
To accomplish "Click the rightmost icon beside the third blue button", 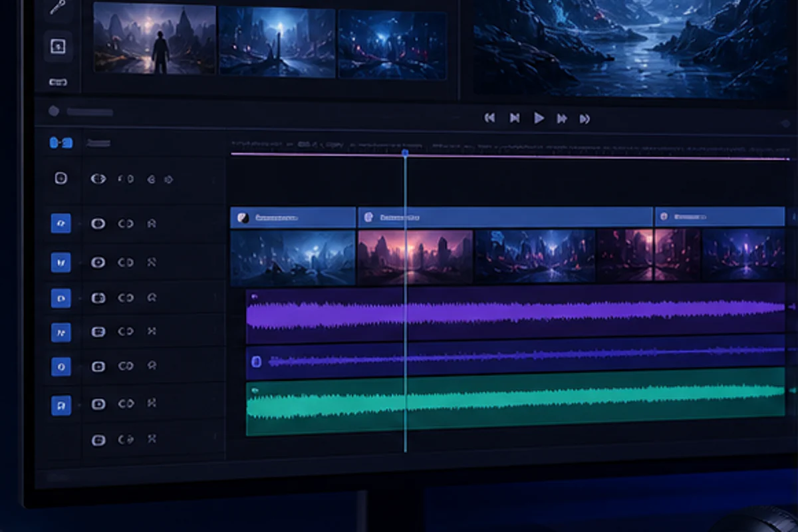I will pos(152,298).
